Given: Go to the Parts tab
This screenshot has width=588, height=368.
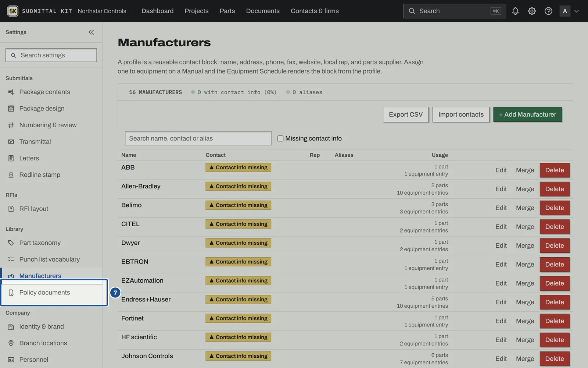Looking at the screenshot, I should point(227,11).
